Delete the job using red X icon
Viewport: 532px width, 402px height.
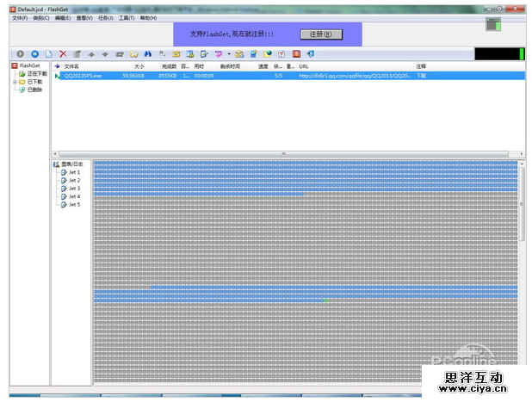tap(63, 54)
